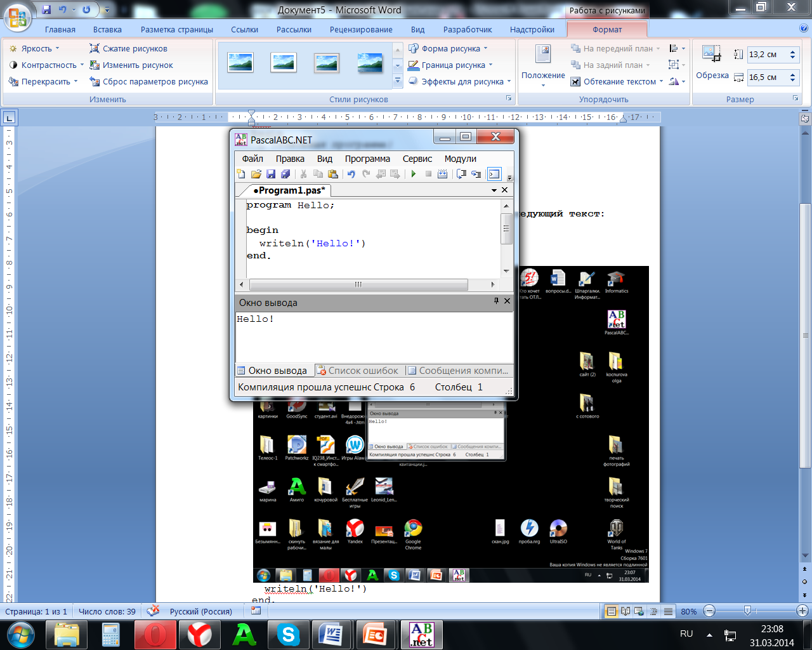Open Размер group dialog launcher

(x=796, y=99)
